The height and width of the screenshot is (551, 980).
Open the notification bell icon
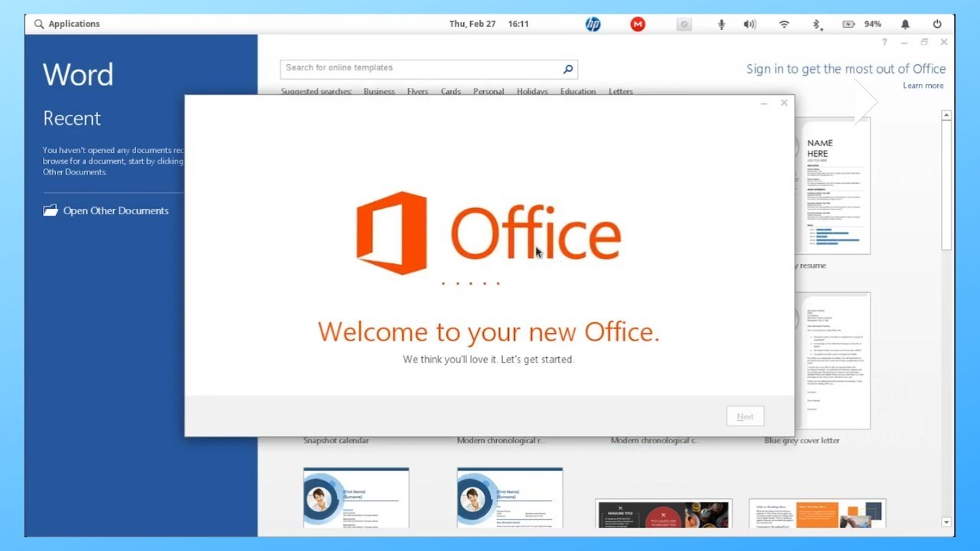click(x=905, y=24)
